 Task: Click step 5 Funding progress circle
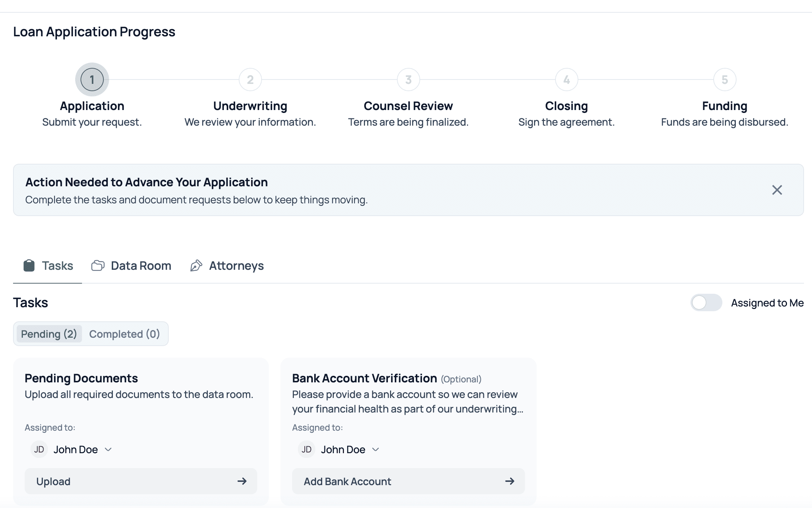click(x=725, y=80)
